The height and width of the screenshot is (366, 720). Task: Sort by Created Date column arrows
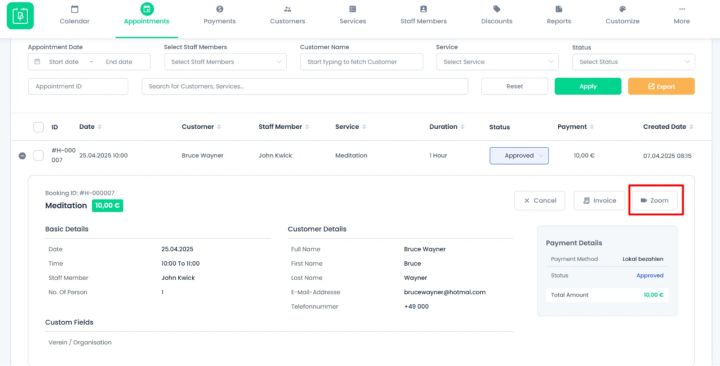tap(691, 127)
